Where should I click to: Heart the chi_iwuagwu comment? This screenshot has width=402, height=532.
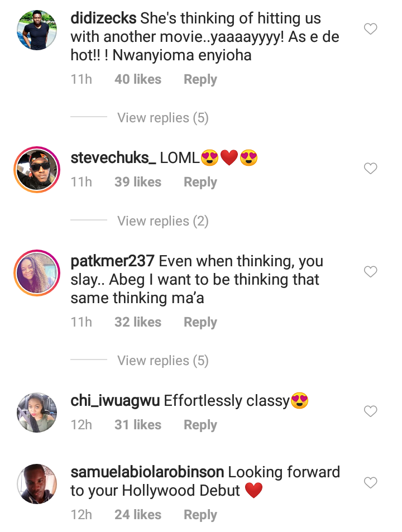[371, 411]
